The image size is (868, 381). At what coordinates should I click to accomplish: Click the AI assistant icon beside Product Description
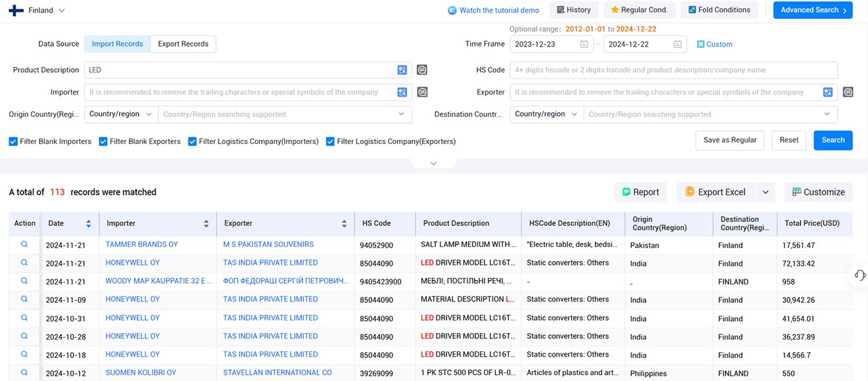422,70
